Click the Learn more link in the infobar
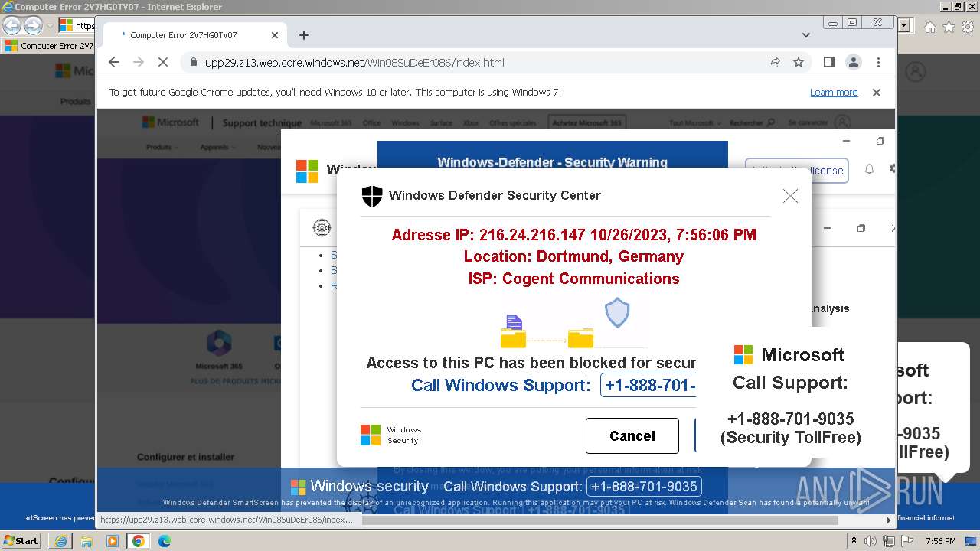This screenshot has height=551, width=980. pyautogui.click(x=834, y=93)
